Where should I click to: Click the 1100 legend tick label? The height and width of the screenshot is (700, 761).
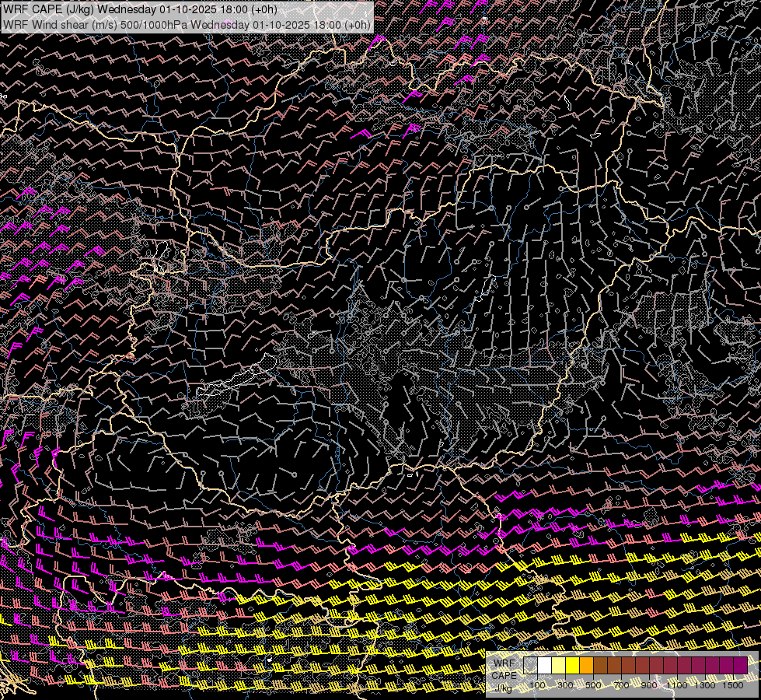tap(677, 685)
